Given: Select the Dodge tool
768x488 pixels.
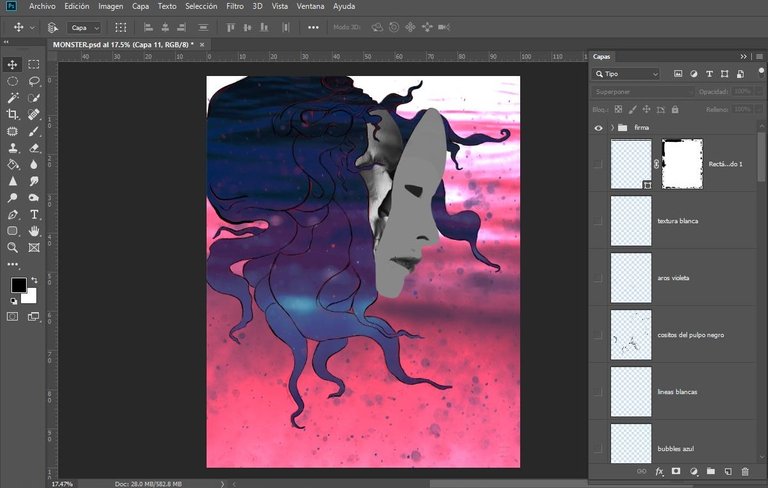Looking at the screenshot, I should coord(12,197).
